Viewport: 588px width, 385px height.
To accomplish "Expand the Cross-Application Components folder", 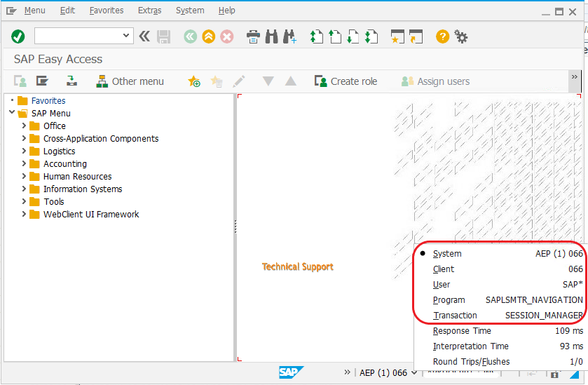I will tap(24, 138).
